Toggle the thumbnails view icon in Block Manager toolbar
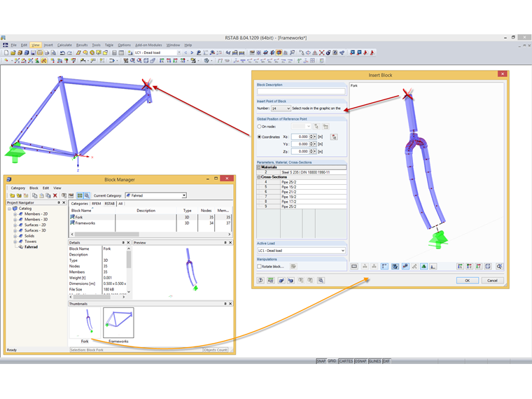532x399 pixels. [x=80, y=195]
